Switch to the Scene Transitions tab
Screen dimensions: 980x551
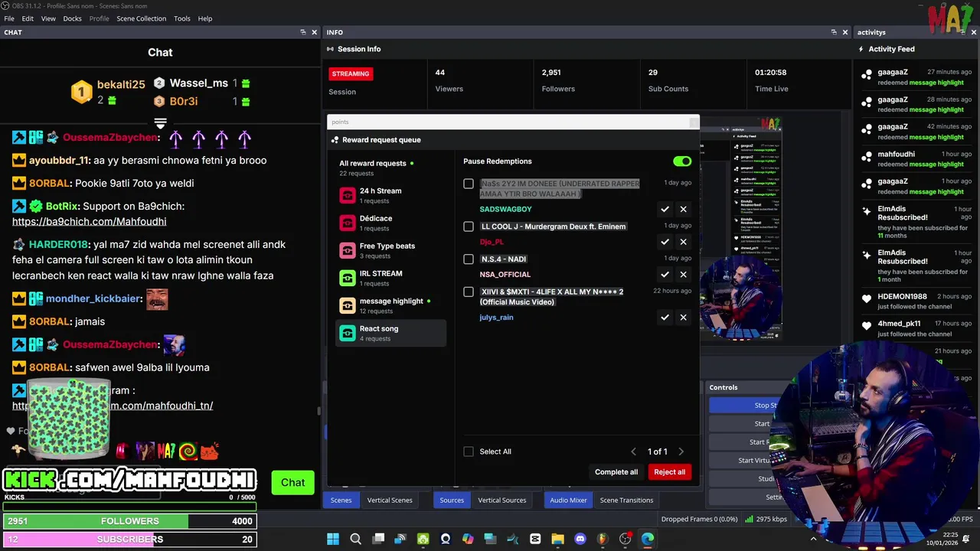pos(626,500)
